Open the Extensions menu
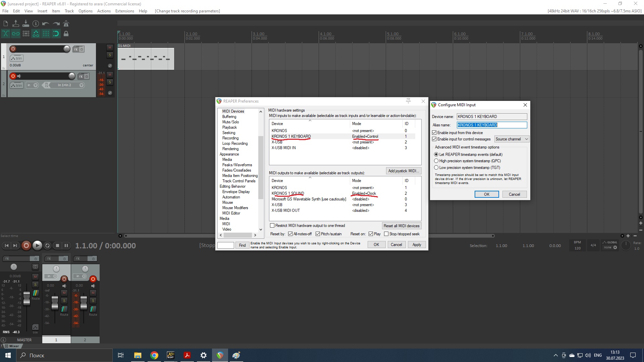This screenshot has height=362, width=644. (x=124, y=11)
